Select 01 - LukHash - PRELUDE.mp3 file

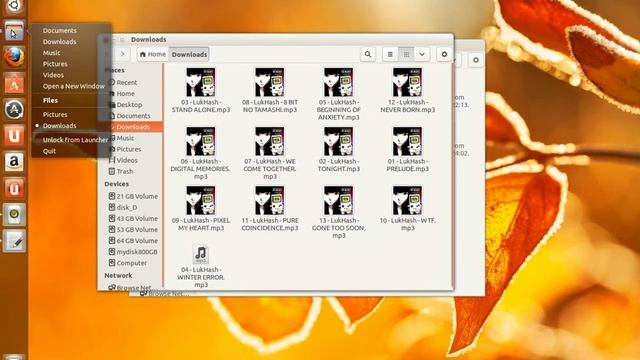(407, 150)
